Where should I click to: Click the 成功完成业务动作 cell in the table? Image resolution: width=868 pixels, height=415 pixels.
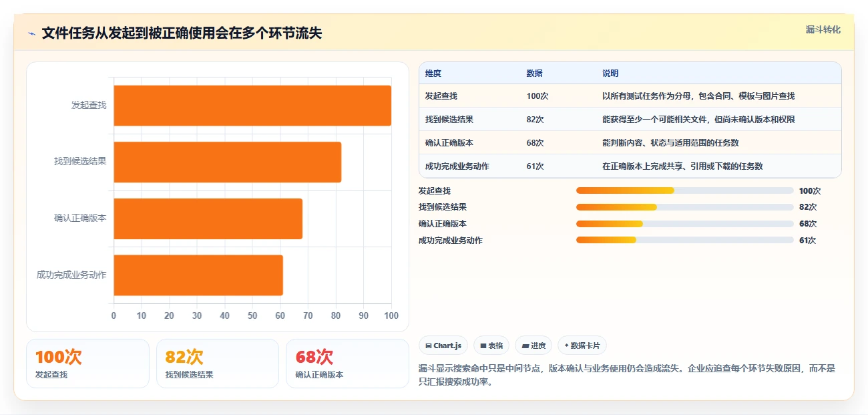(457, 166)
